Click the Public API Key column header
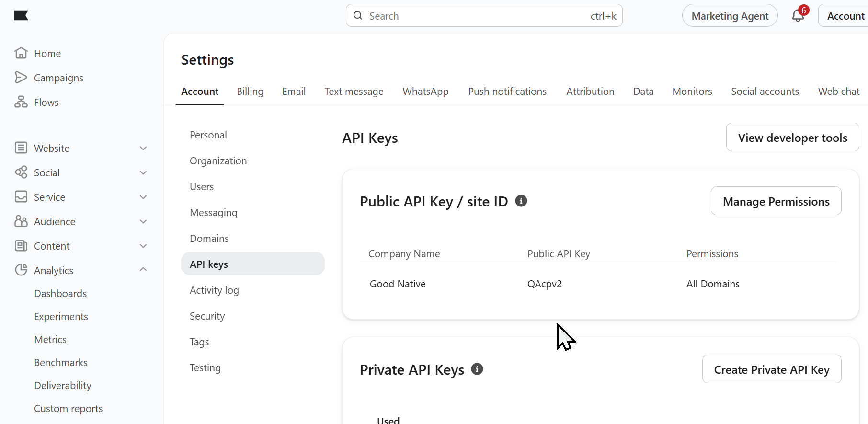 tap(559, 254)
